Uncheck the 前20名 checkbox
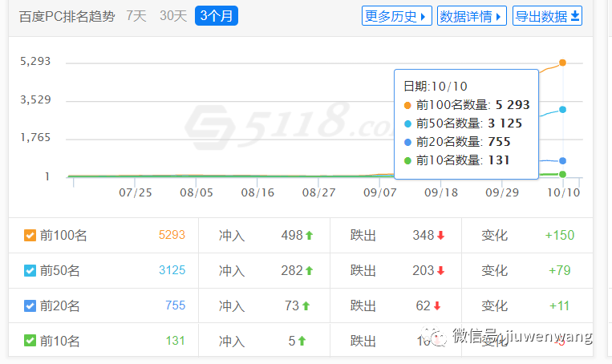This screenshot has height=364, width=612. 30,305
